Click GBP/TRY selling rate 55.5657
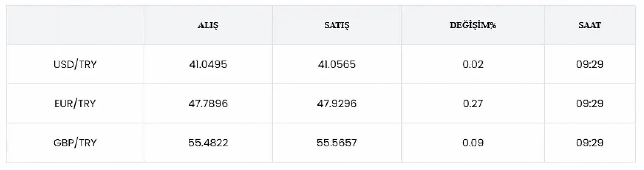 pos(337,143)
